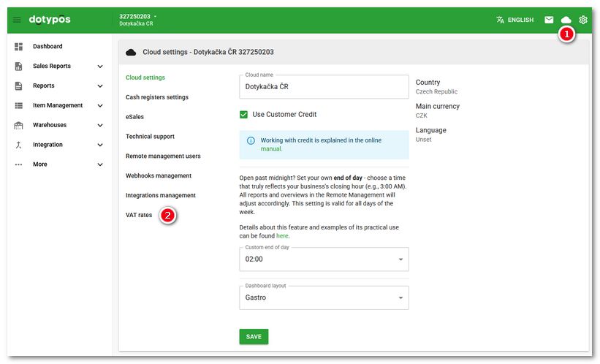
Task: Open the settings gear icon
Action: point(582,20)
